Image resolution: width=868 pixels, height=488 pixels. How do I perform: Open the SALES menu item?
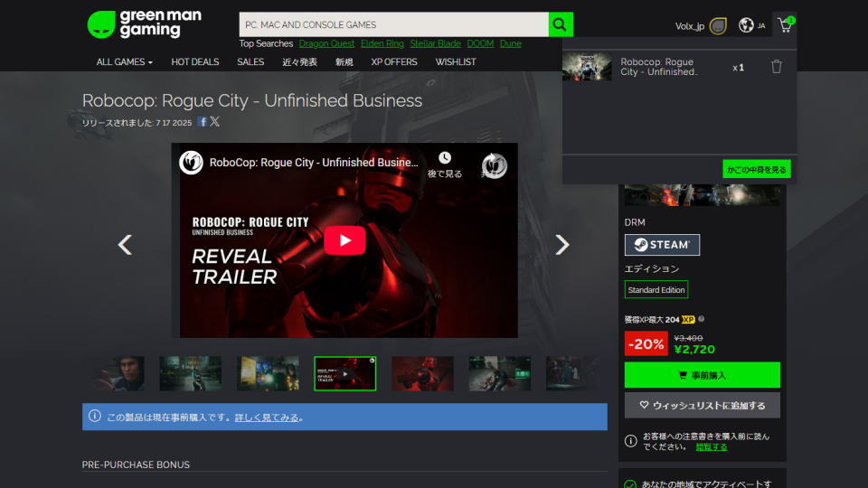pyautogui.click(x=250, y=62)
